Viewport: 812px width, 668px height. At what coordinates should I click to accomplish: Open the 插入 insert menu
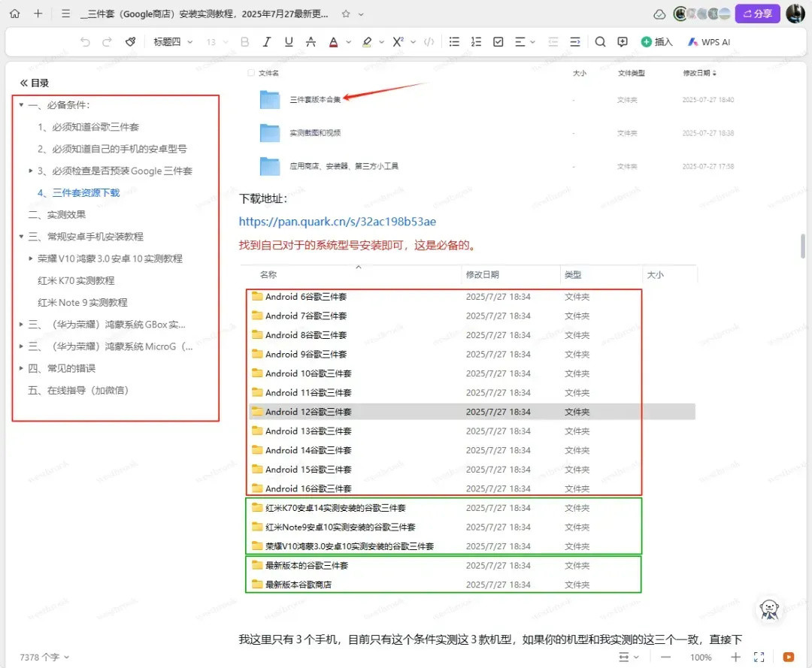click(x=656, y=42)
